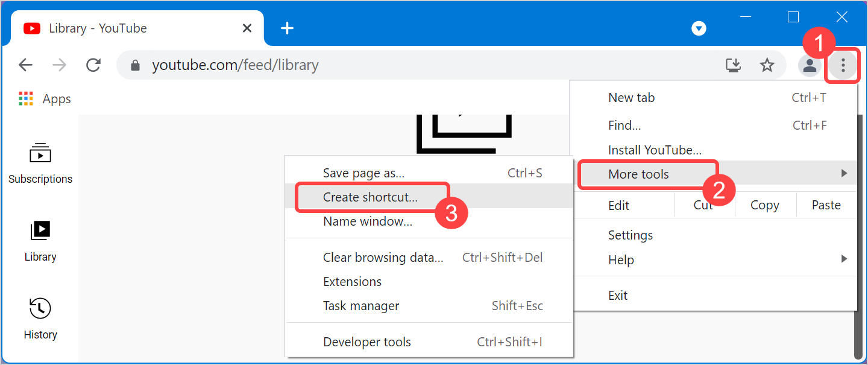The height and width of the screenshot is (365, 868).
Task: Open the profile avatar icon
Action: pos(810,65)
